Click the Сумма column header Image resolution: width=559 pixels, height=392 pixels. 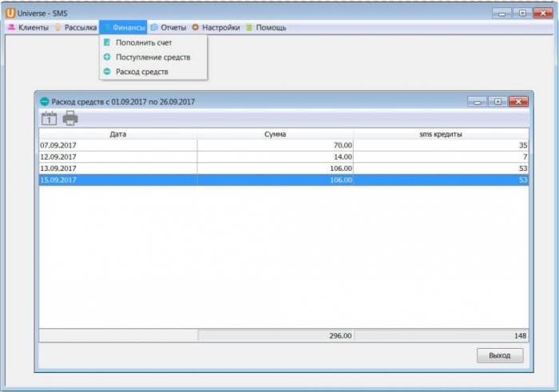point(275,134)
